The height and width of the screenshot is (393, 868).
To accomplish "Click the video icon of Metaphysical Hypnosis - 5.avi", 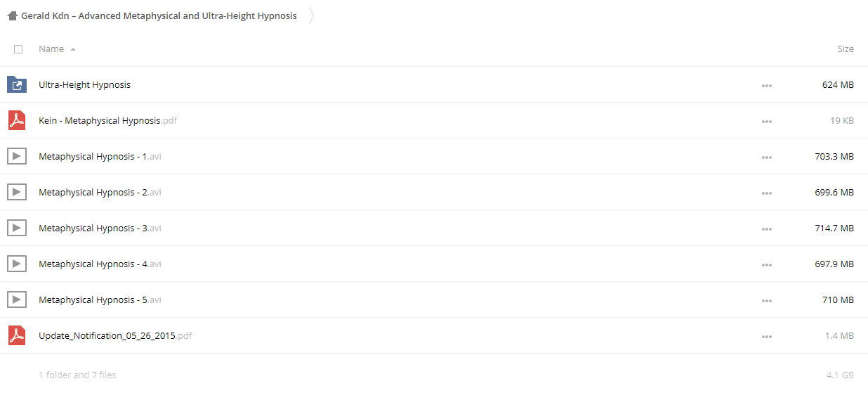I will pos(17,300).
